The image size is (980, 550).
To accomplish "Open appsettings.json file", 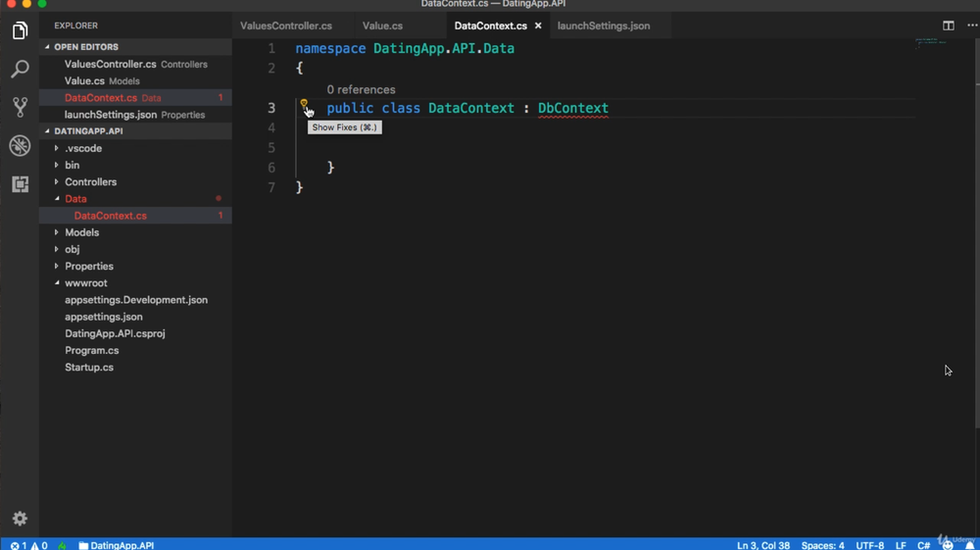I will point(135,317).
